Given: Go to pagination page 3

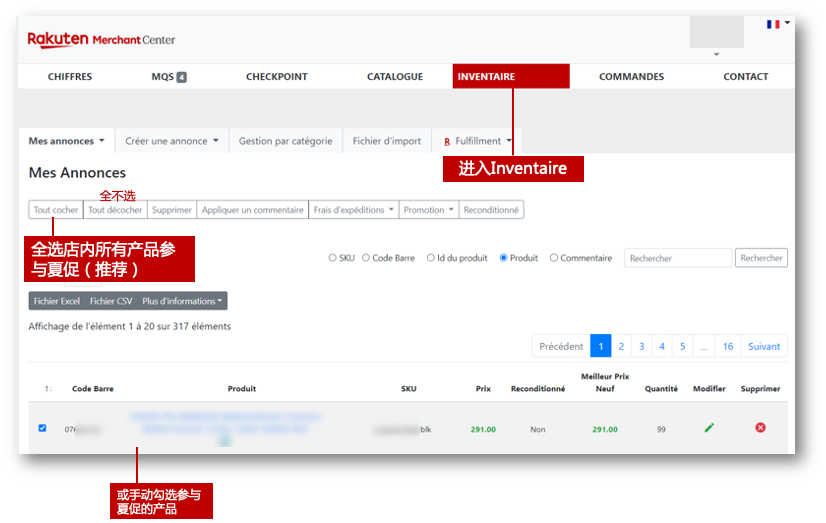Looking at the screenshot, I should point(642,346).
